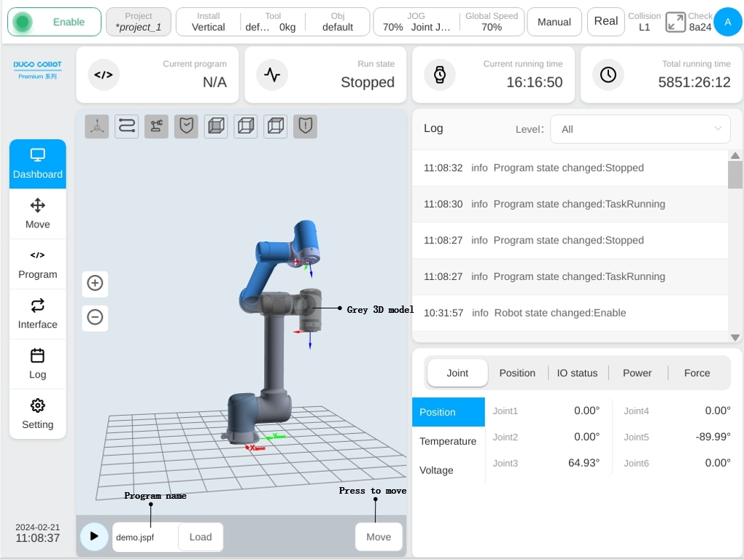Select the 11:08:30 TaskRunning log entry

[x=570, y=204]
